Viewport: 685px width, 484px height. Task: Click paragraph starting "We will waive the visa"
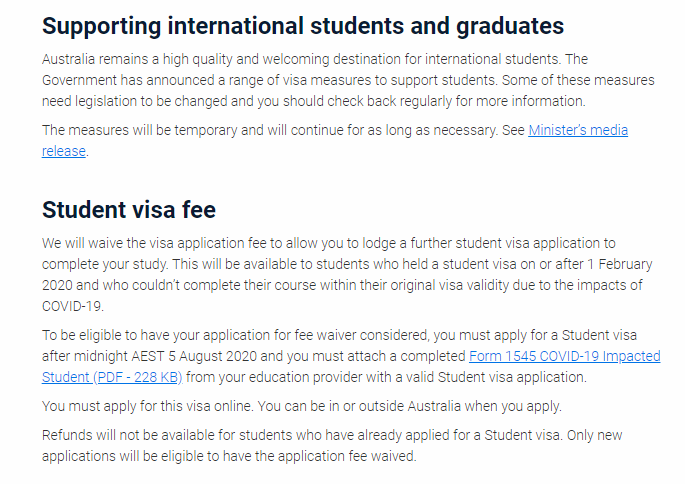(340, 264)
